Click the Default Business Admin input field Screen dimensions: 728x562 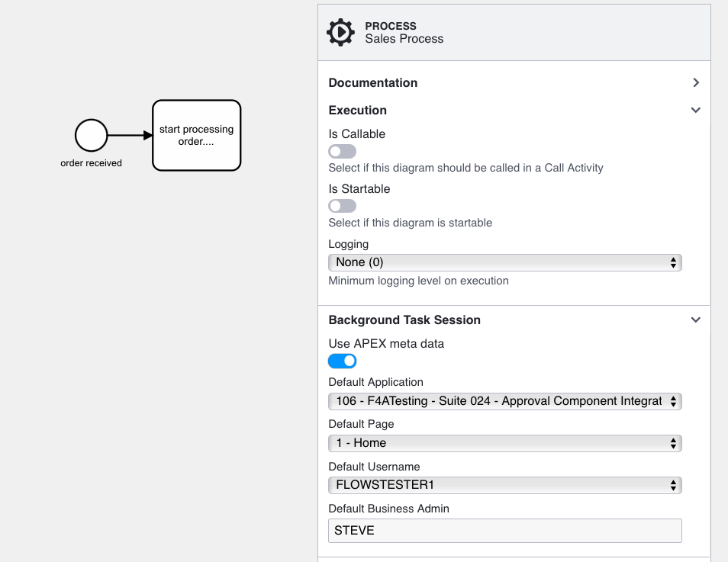coord(504,531)
